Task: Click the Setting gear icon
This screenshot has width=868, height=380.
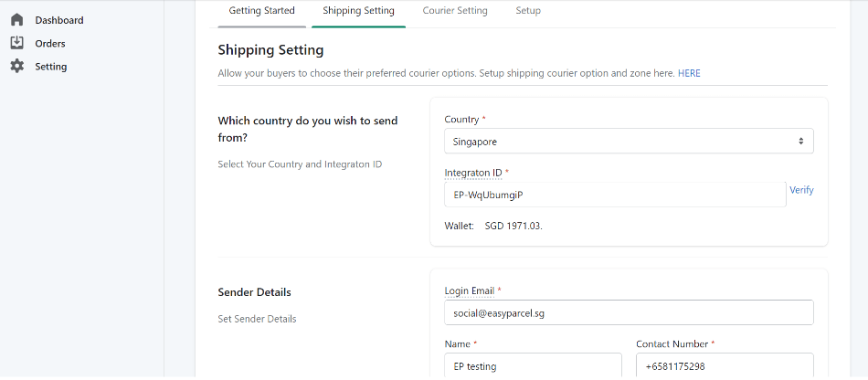Action: [17, 67]
